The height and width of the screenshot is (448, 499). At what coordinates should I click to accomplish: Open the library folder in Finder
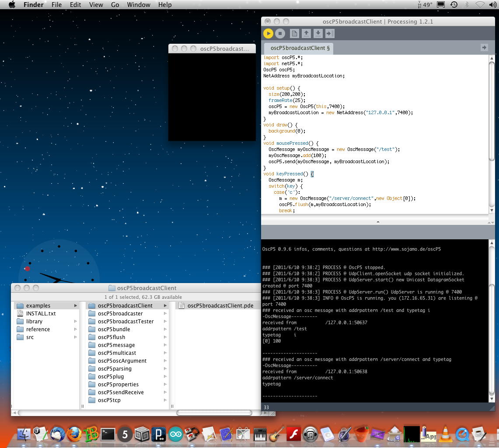pos(34,321)
